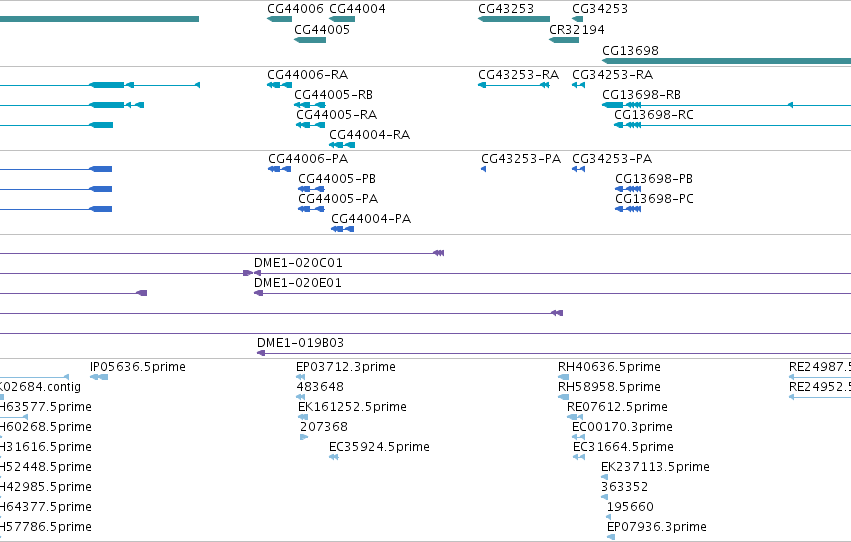The height and width of the screenshot is (542, 851).
Task: Click EST RH58958.5prime
Action: pyautogui.click(x=609, y=387)
